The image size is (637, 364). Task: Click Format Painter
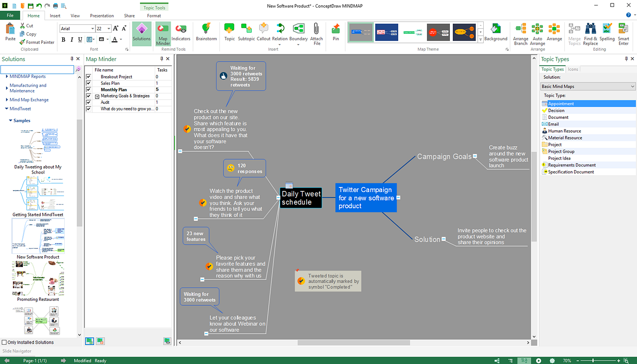(x=37, y=42)
